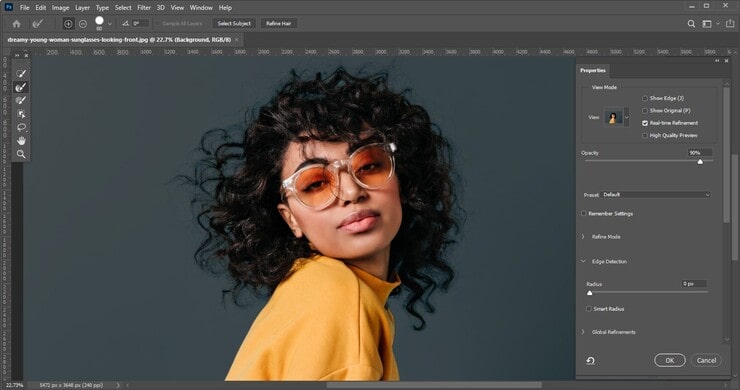Check the Remember Settings box
Screen dimensions: 740x390
point(584,213)
